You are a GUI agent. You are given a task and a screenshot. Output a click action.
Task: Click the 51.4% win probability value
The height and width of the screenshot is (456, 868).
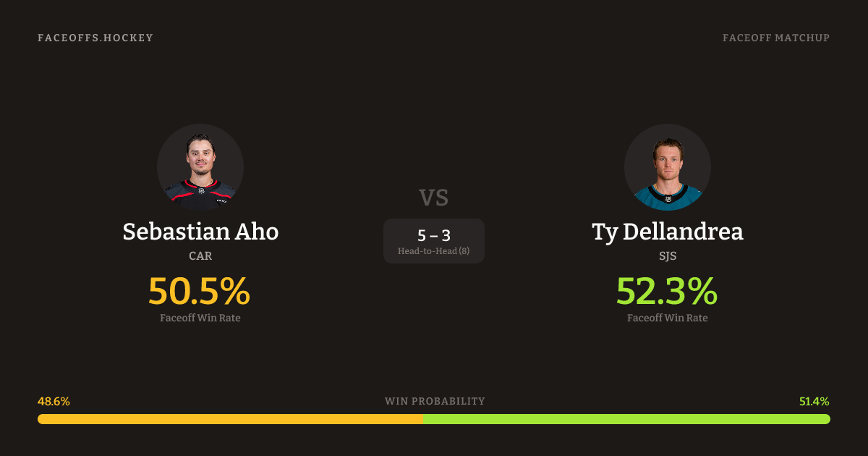(814, 401)
